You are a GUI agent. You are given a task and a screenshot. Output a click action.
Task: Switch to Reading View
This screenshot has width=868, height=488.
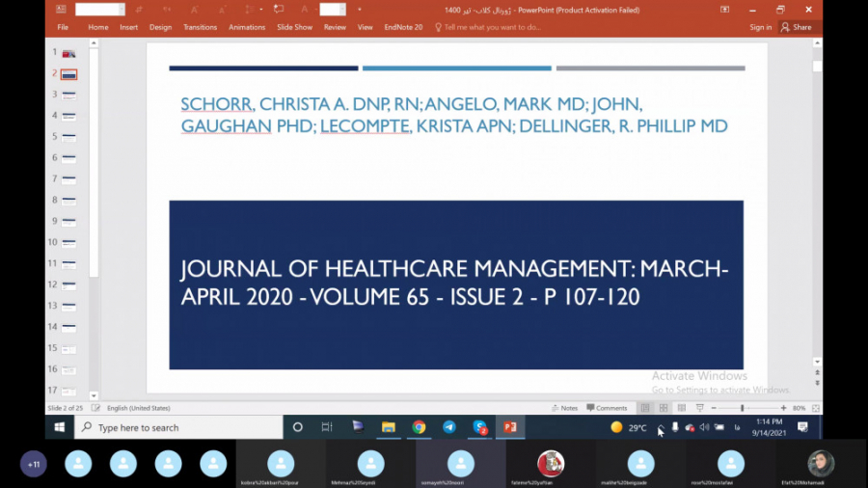[681, 408]
